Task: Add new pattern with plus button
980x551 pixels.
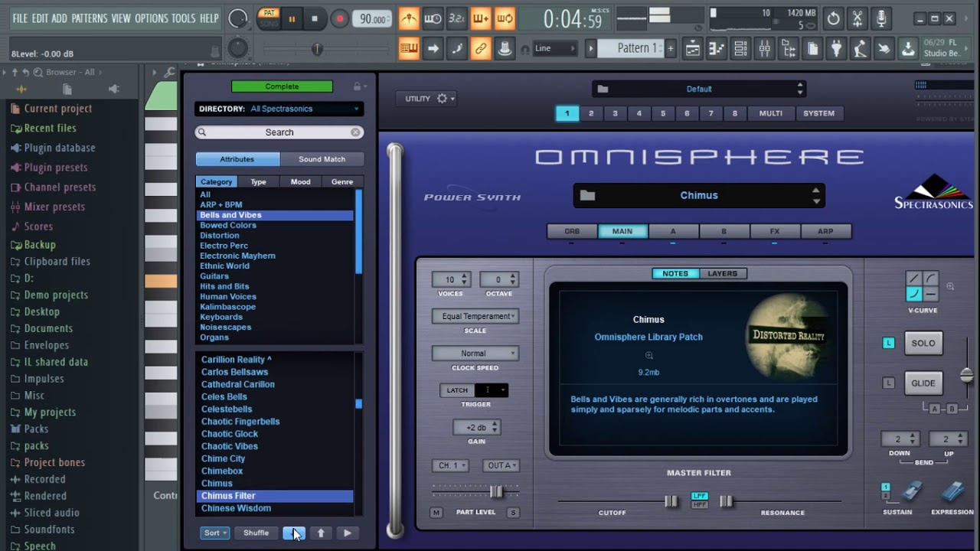Action: tap(671, 48)
